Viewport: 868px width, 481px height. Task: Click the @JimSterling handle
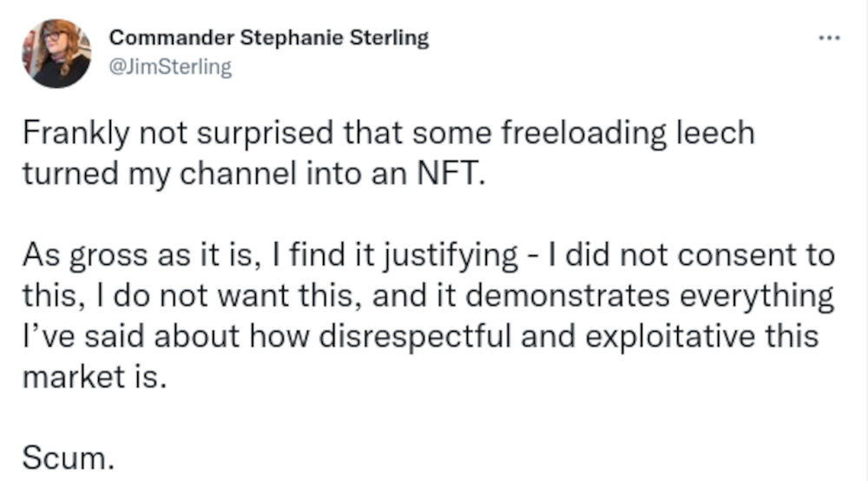[171, 67]
